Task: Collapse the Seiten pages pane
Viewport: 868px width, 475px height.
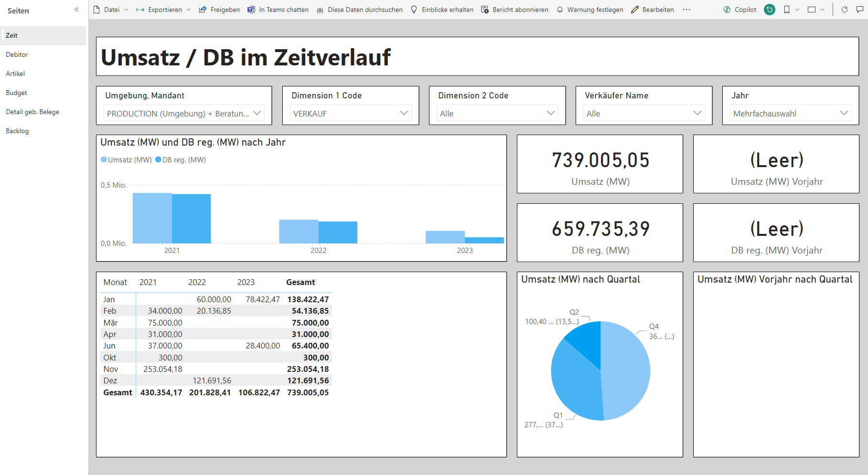Action: click(76, 10)
